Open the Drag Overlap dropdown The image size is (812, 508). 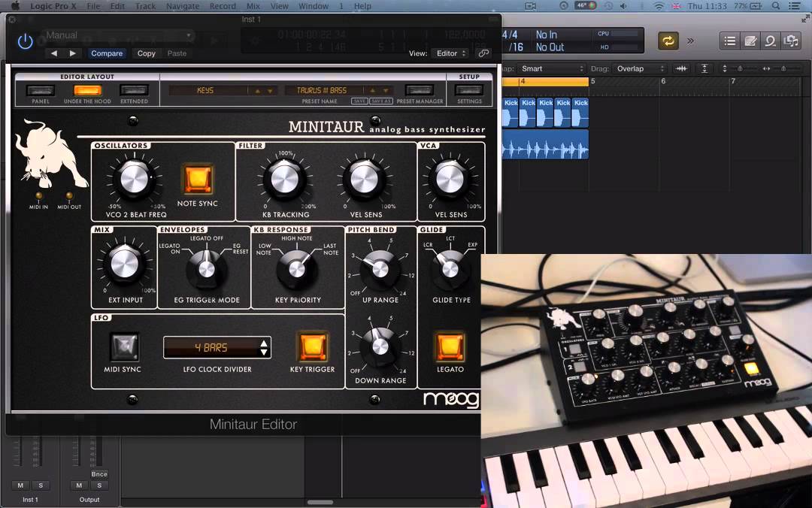(x=640, y=68)
